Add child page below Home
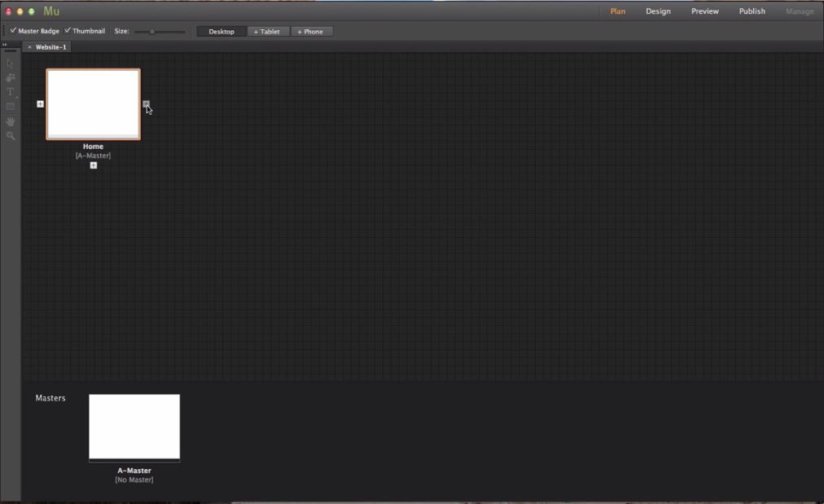Screen dimensions: 824x504 [x=93, y=165]
